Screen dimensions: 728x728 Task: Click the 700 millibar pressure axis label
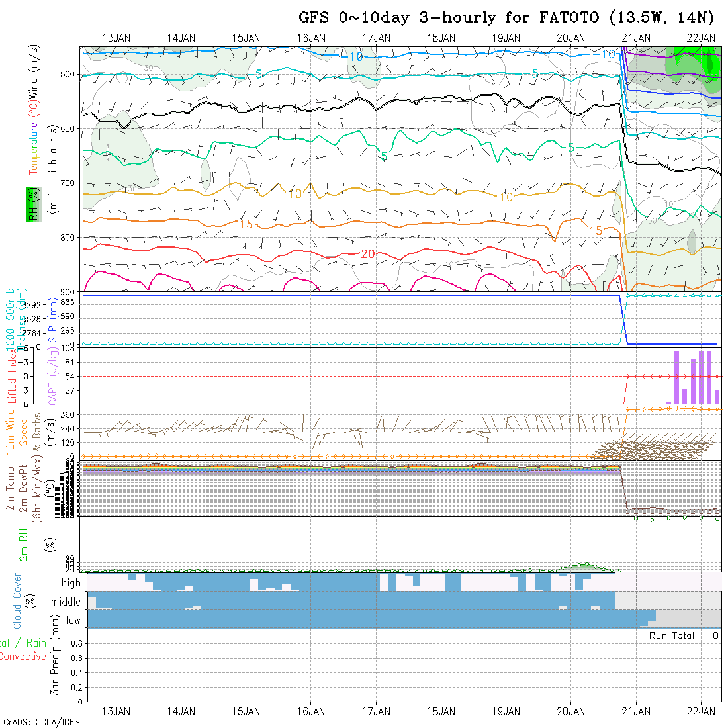69,183
